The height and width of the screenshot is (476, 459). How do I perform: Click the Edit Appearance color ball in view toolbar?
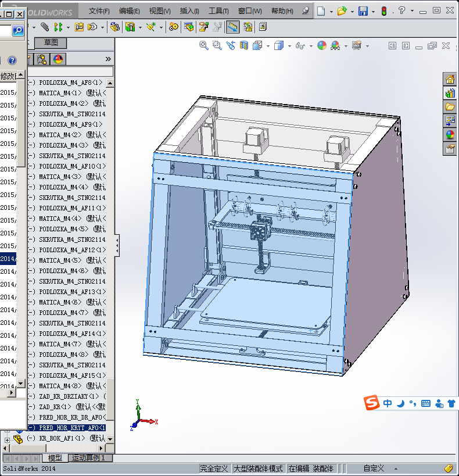pos(322,45)
